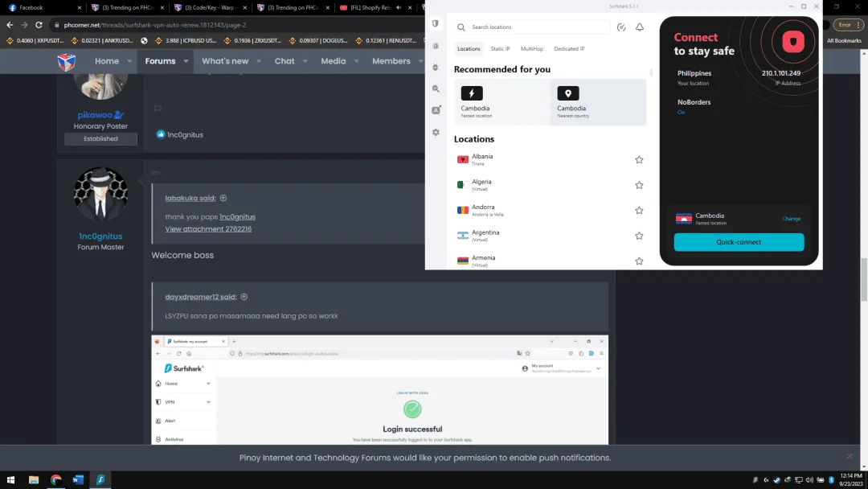Click the NoBorders On status
This screenshot has width=868, height=489.
click(681, 113)
